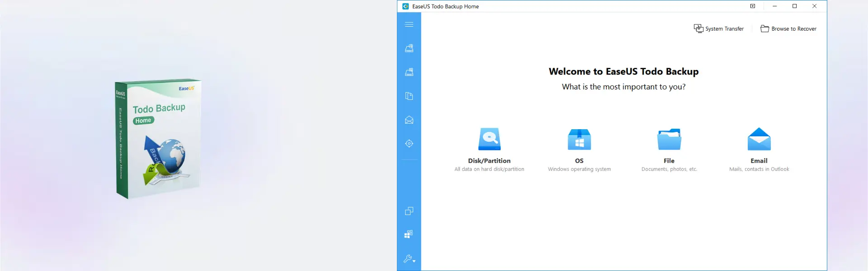The image size is (868, 271).
Task: Click the File label
Action: click(x=669, y=161)
